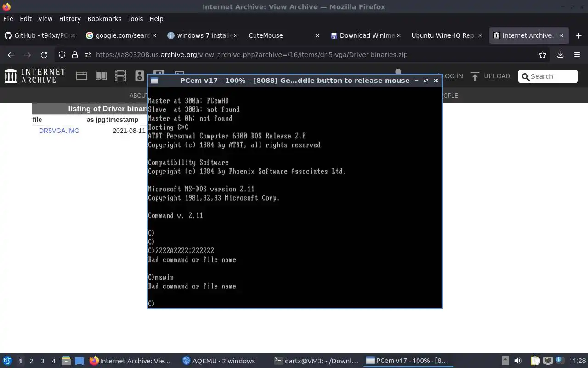Close the CuteMouse tab

click(317, 35)
